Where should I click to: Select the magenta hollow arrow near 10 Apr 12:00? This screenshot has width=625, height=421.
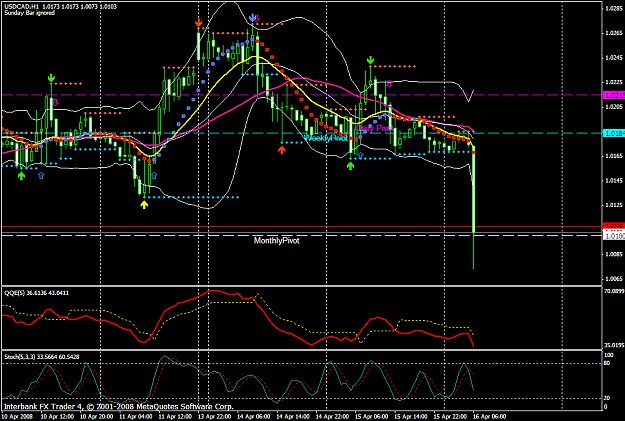(x=55, y=102)
